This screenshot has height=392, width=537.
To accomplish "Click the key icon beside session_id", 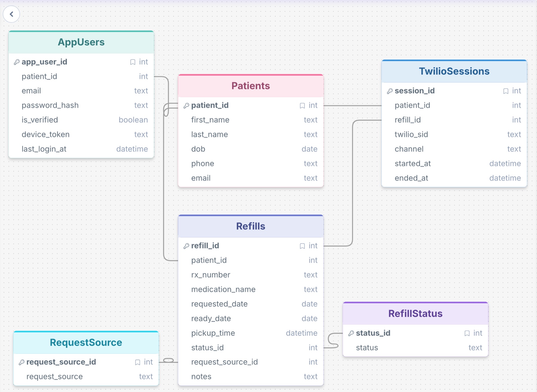I will (390, 91).
